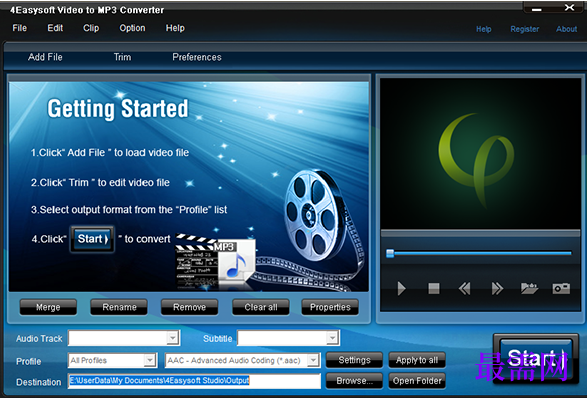
Task: Stop playback with the square stop icon
Action: [434, 288]
